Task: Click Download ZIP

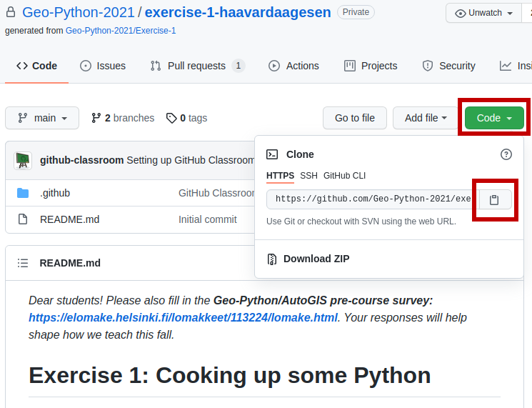Action: point(316,259)
